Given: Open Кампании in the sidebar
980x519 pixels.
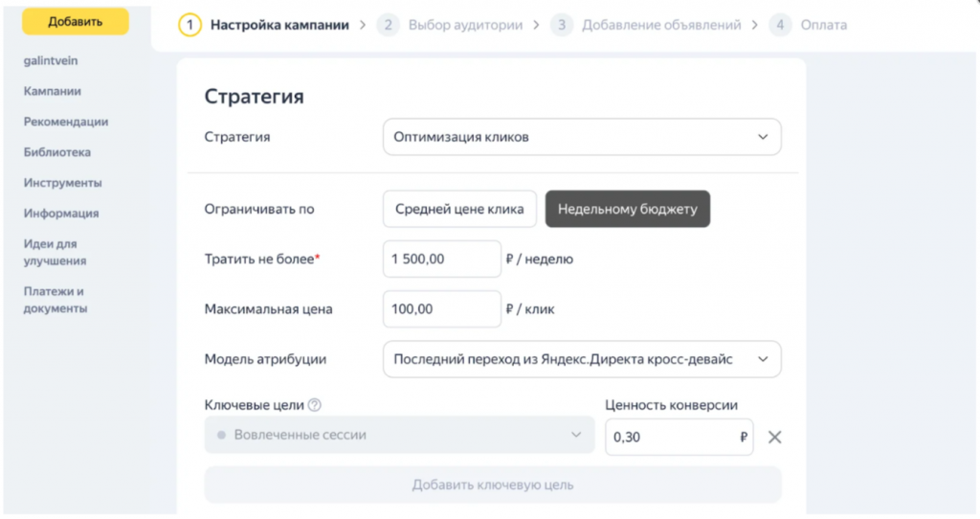Looking at the screenshot, I should click(53, 91).
